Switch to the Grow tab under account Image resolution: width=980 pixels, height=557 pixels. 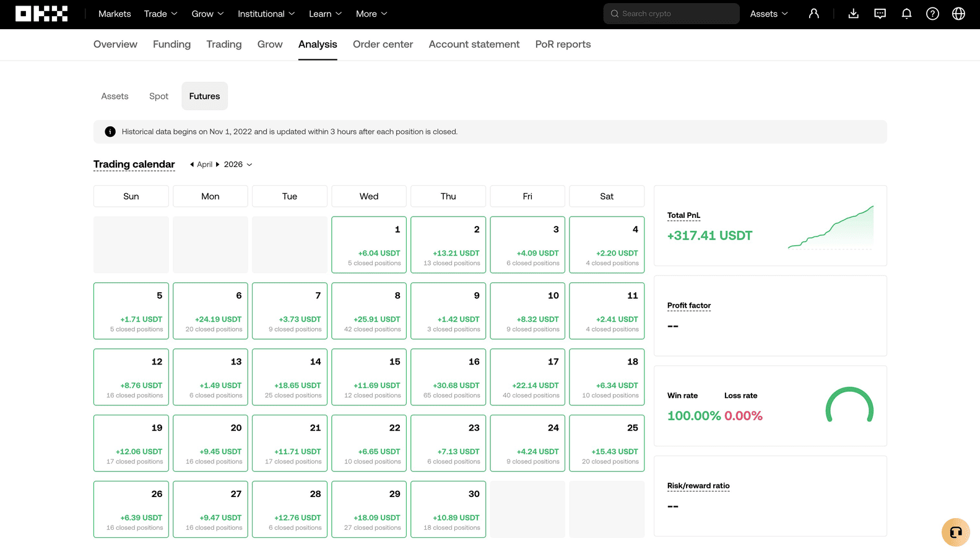(x=270, y=45)
